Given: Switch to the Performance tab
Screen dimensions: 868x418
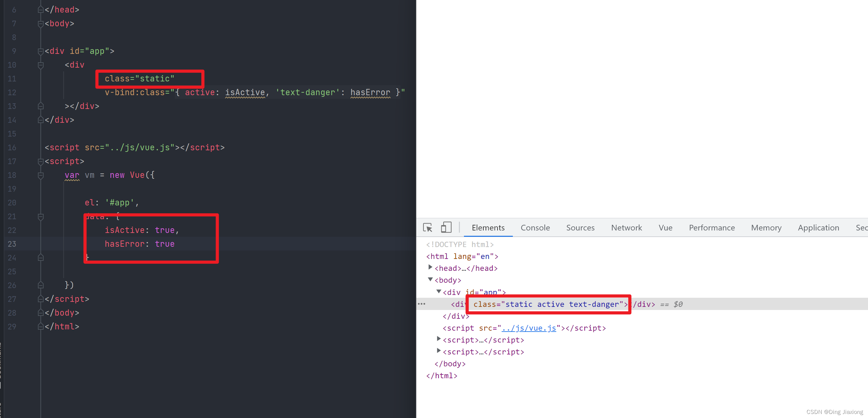Looking at the screenshot, I should tap(712, 228).
